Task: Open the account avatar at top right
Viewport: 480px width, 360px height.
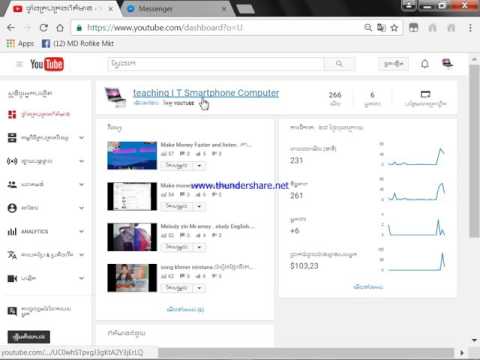Action: pos(447,63)
